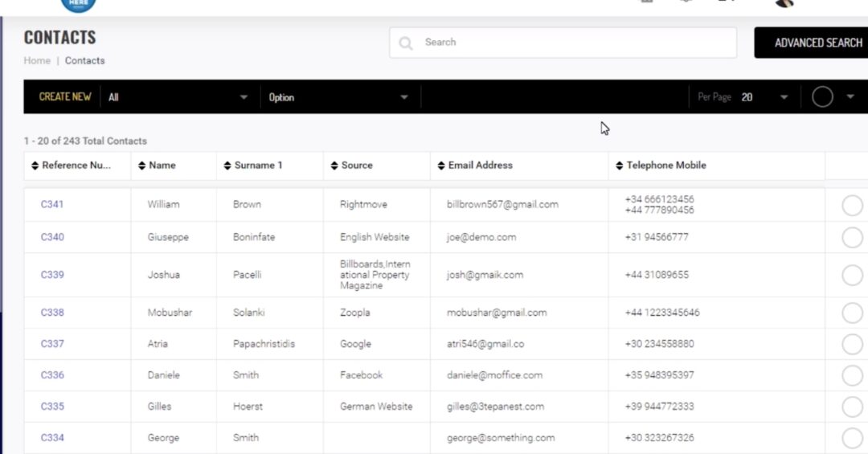The height and width of the screenshot is (454, 868).
Task: Sort by Name using its sort arrows
Action: click(x=142, y=166)
